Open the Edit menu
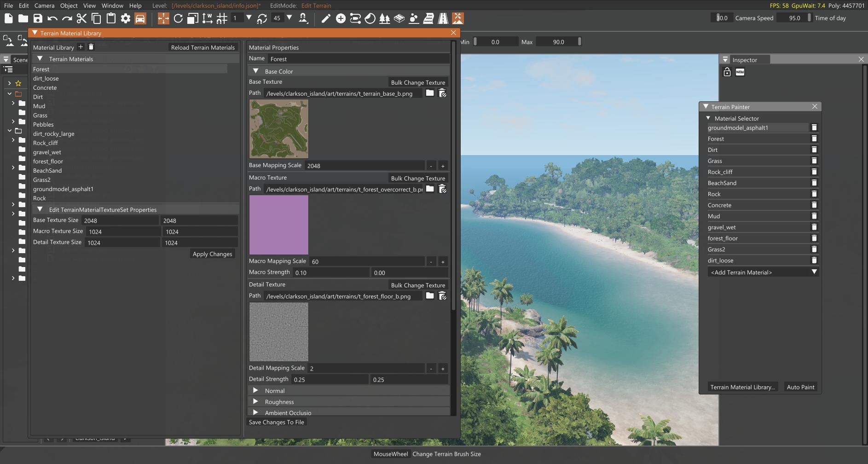Screen dimensions: 868x464 (24, 6)
